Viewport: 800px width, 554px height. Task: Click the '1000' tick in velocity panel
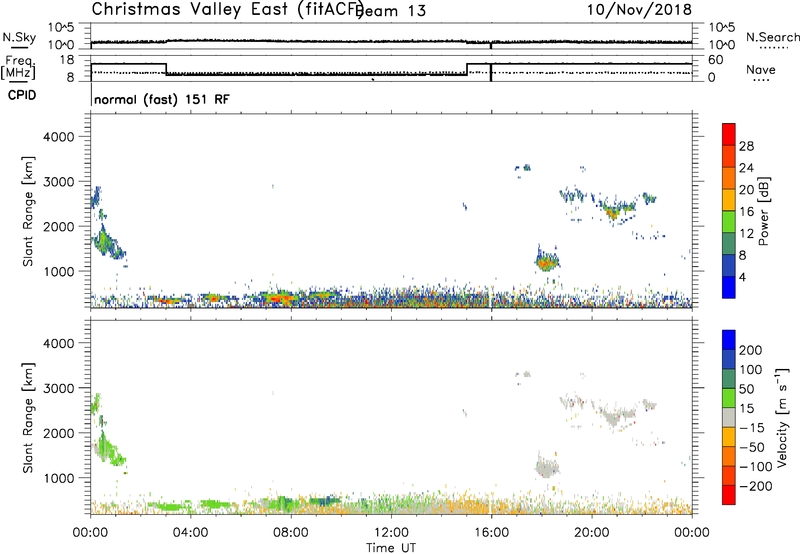click(58, 478)
